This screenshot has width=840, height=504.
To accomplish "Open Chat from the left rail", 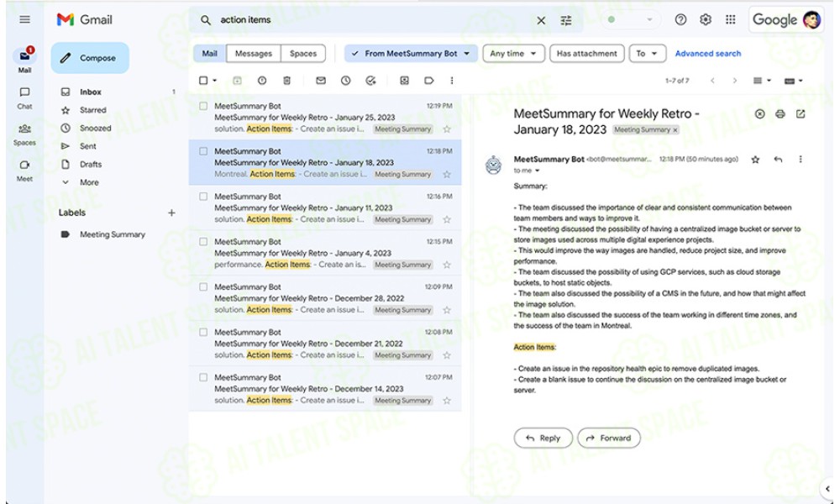I will [24, 92].
